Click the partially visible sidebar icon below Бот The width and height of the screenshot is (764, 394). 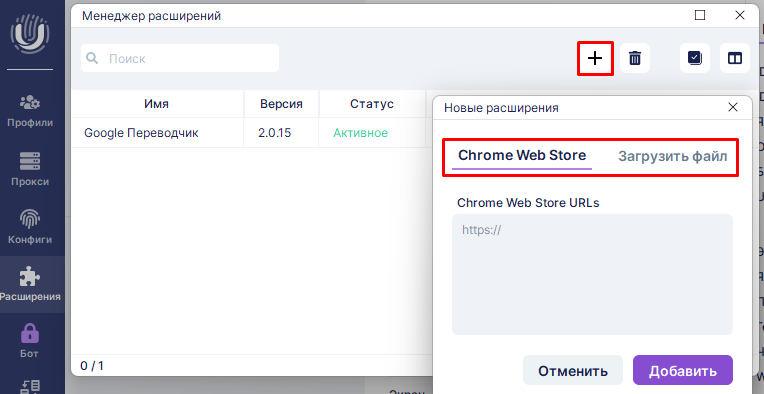tap(30, 386)
